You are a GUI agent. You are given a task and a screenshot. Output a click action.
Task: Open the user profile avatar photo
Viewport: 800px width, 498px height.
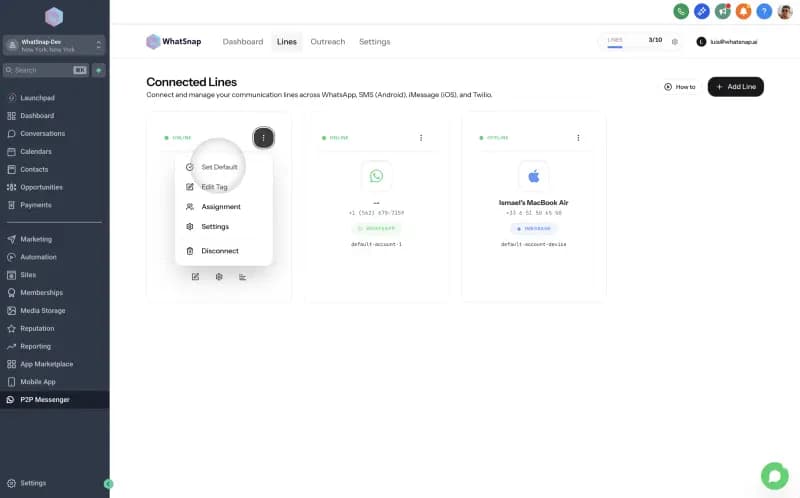pos(785,11)
